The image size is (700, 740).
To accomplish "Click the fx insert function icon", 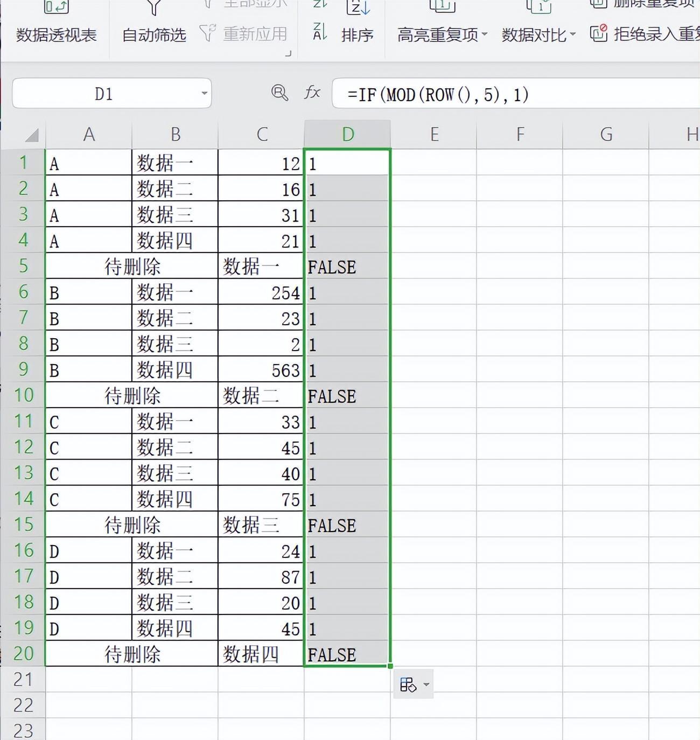I will point(311,93).
